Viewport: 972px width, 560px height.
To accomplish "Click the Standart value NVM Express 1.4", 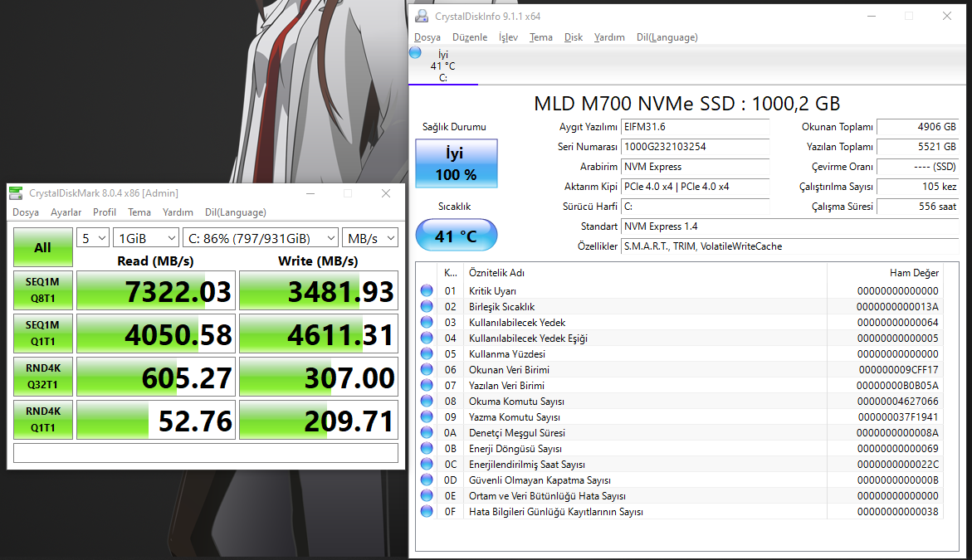I will (789, 226).
